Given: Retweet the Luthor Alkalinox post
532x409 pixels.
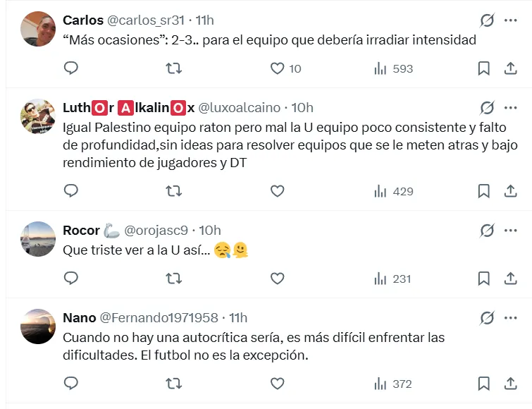Looking at the screenshot, I should (173, 191).
